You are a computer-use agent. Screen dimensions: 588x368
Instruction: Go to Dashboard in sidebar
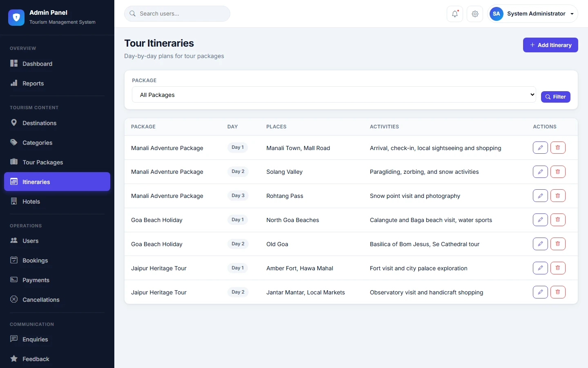(57, 64)
